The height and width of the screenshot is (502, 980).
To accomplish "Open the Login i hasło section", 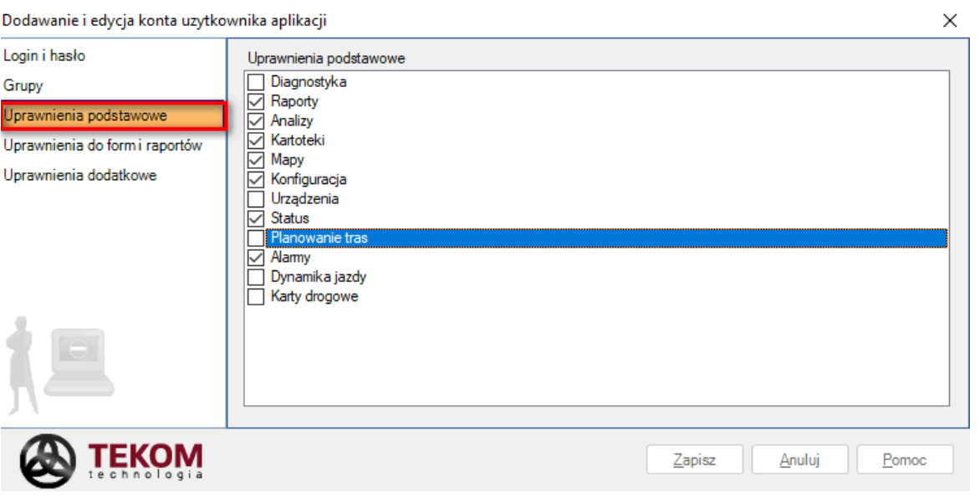I will 44,56.
